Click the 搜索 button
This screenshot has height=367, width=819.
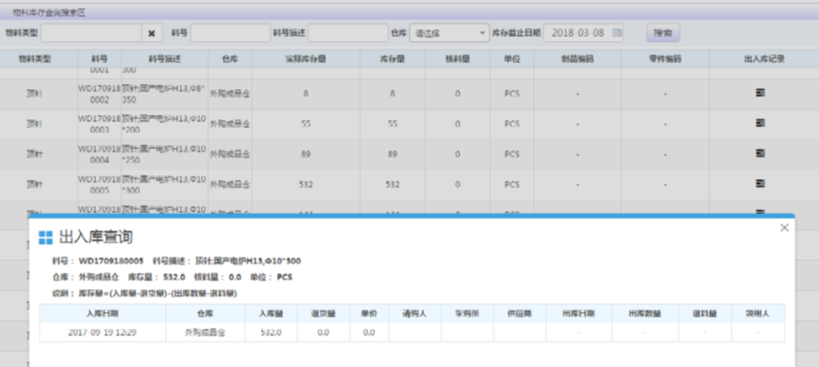(663, 33)
